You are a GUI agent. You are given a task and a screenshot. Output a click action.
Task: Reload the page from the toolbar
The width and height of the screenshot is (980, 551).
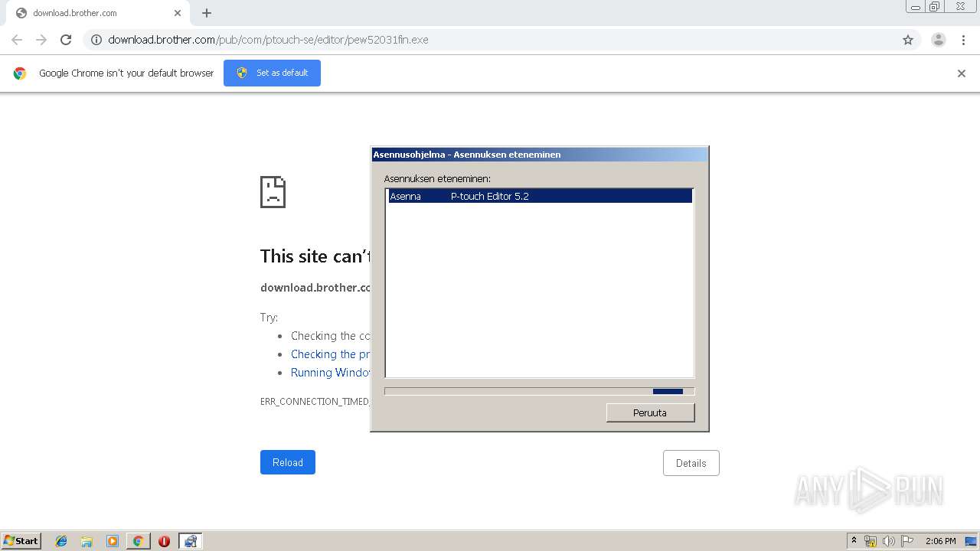click(x=66, y=40)
